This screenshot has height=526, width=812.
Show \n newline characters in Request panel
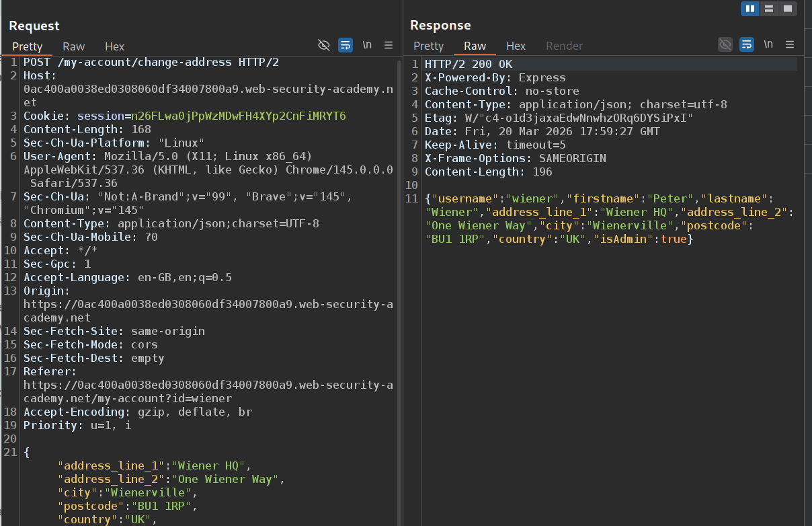coord(367,45)
